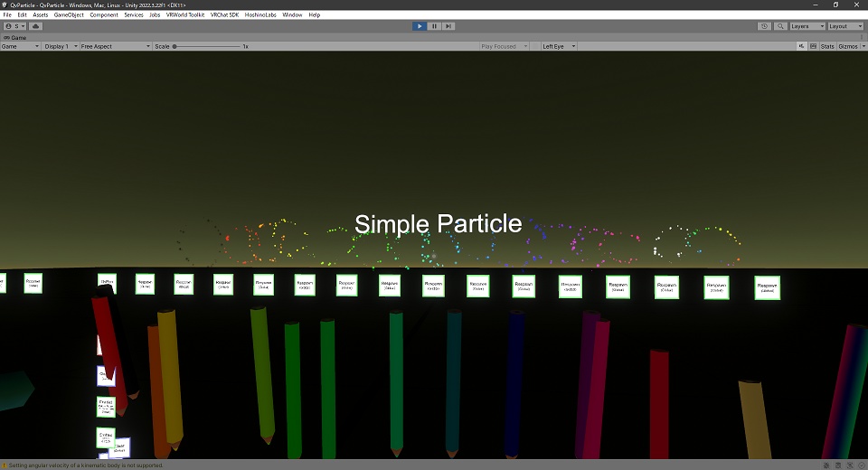Open the undo history icon
Viewport: 868px width, 470px height.
pos(765,26)
